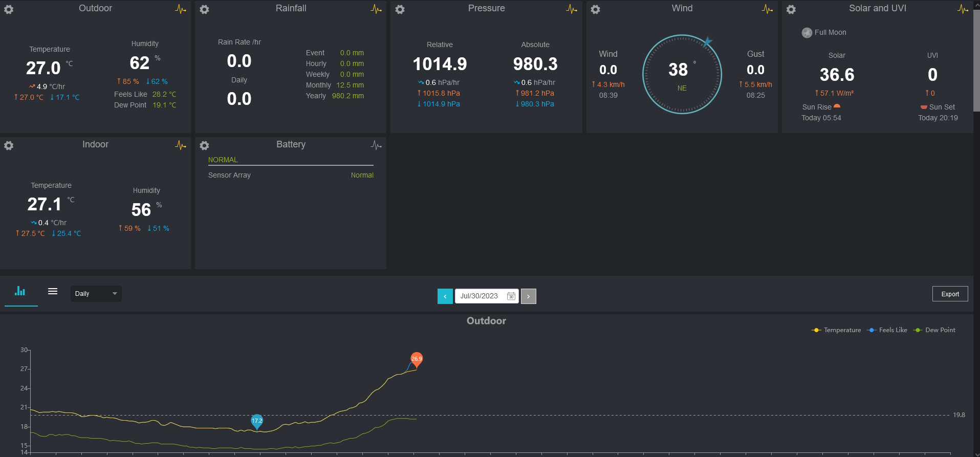Go to next date
The height and width of the screenshot is (457, 980).
click(529, 296)
